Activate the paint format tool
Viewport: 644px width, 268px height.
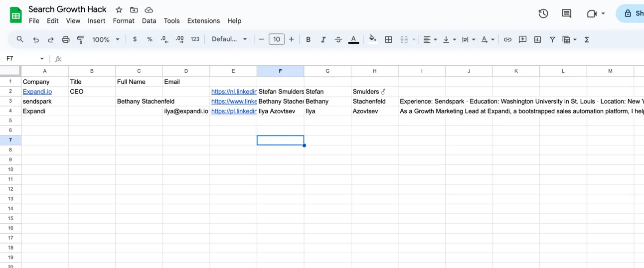coord(80,39)
